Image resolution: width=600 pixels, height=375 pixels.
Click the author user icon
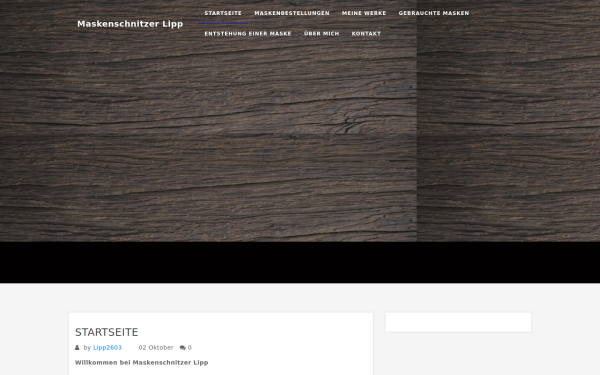pos(77,347)
